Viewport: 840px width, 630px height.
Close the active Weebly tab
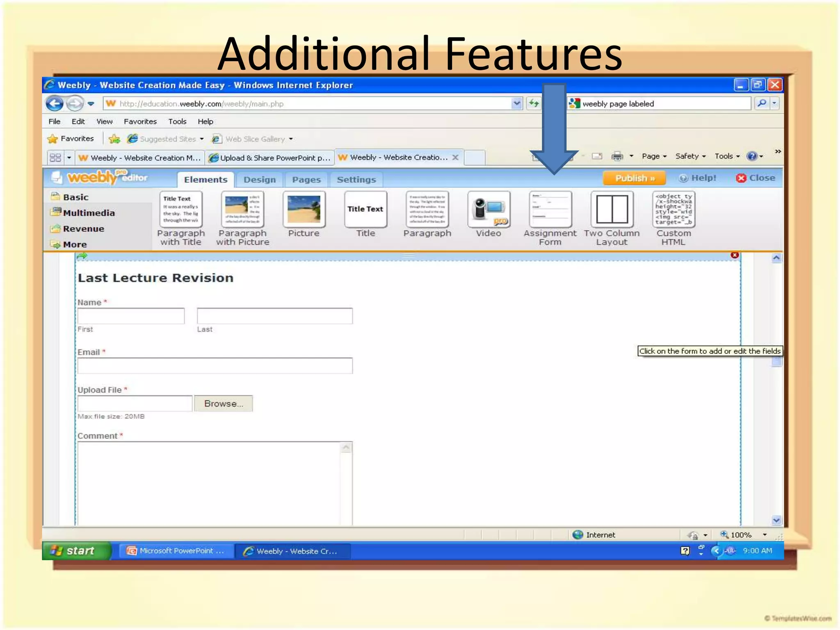455,157
